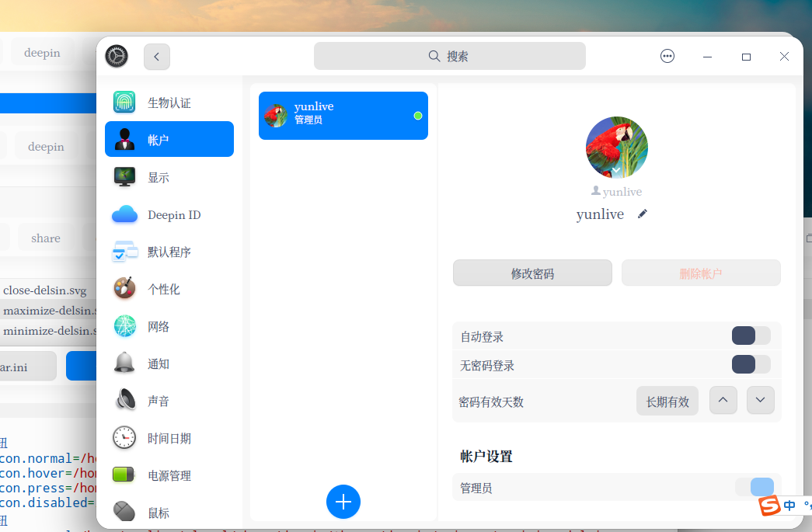
Task: Select close-delsin.svg in background file list
Action: (44, 290)
